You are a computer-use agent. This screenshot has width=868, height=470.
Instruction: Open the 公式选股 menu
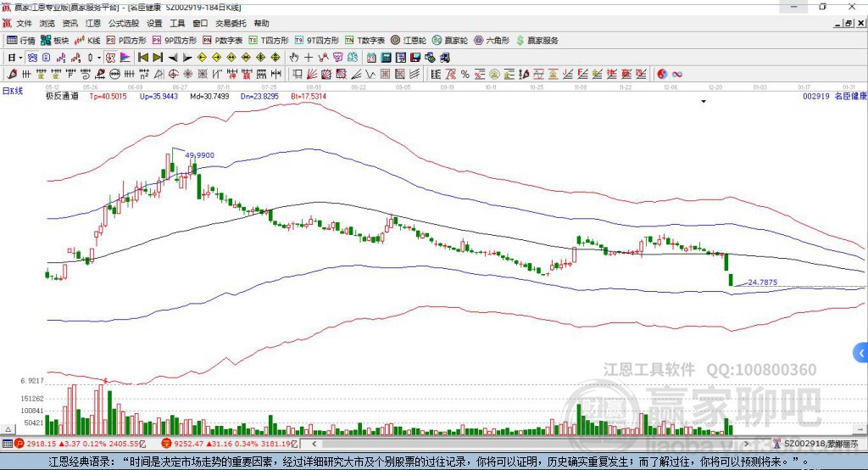(x=124, y=23)
